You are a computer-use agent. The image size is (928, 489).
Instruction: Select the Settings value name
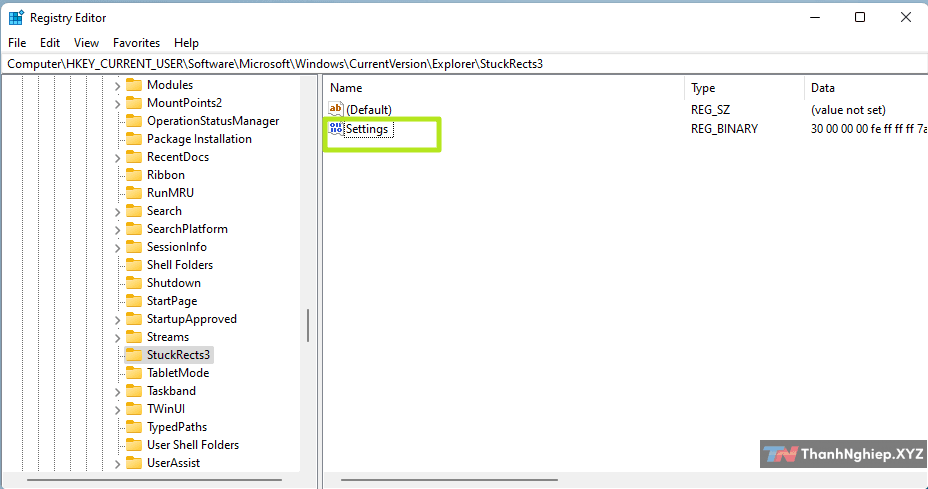pos(368,128)
